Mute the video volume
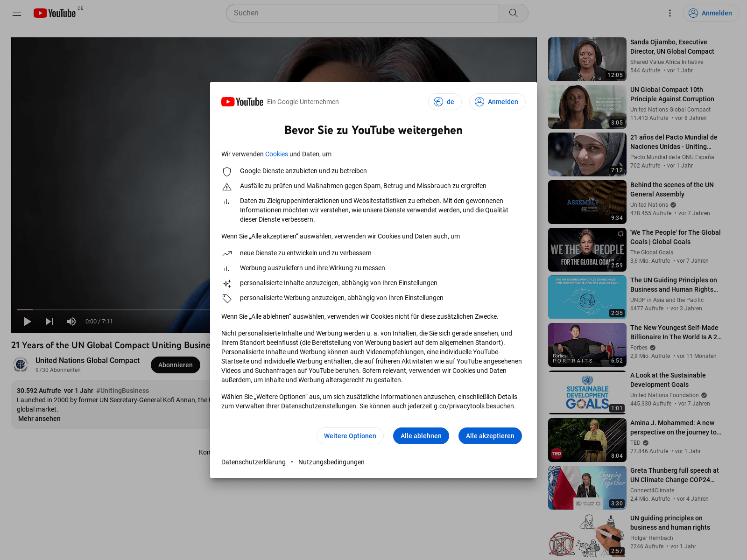The width and height of the screenshot is (747, 560). coord(71,322)
